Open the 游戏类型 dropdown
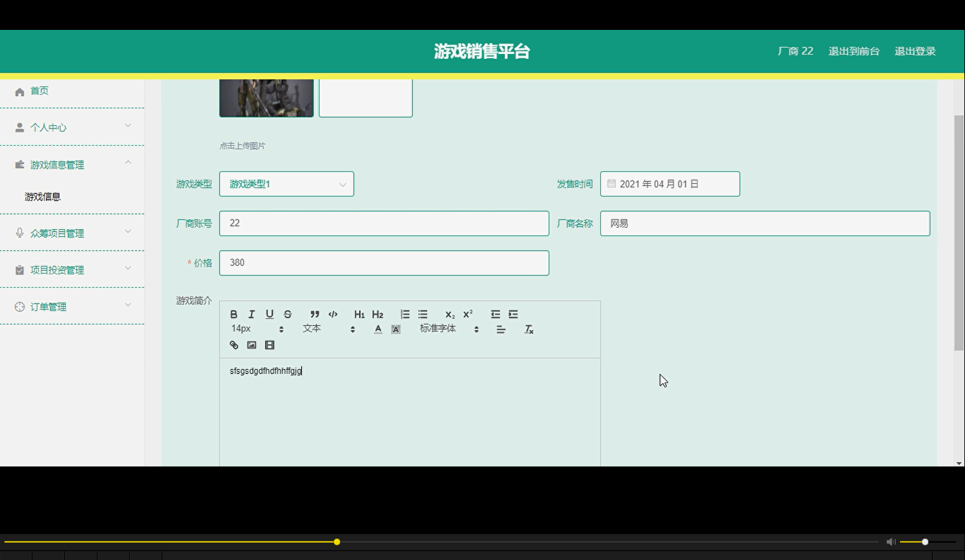The width and height of the screenshot is (965, 560). pos(286,183)
